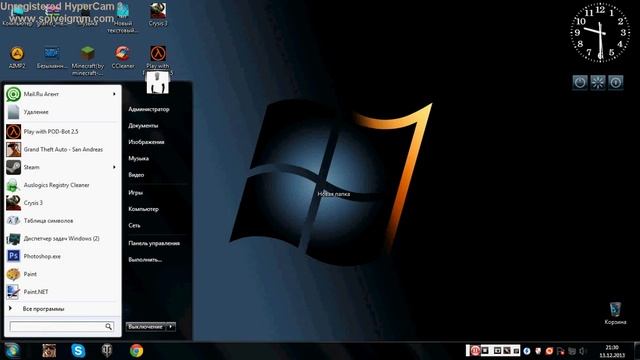Select the Безымянн... desktop file
Screen dimensions: 640x360
point(52,58)
